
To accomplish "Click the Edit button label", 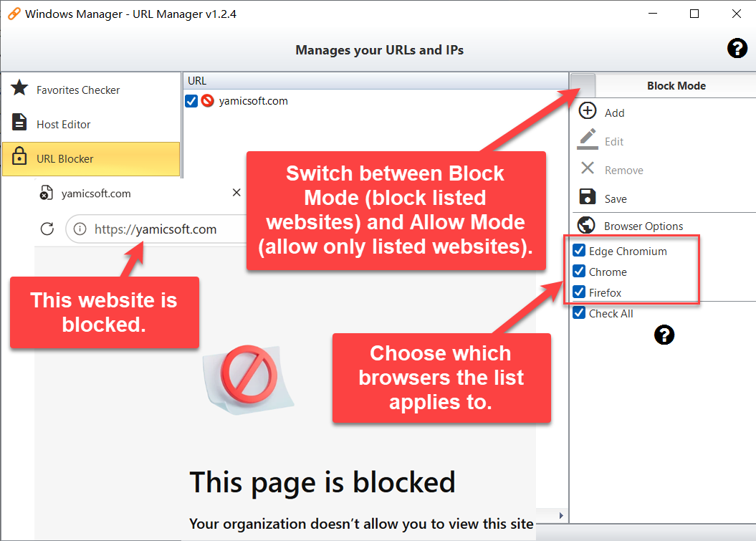I will 614,142.
